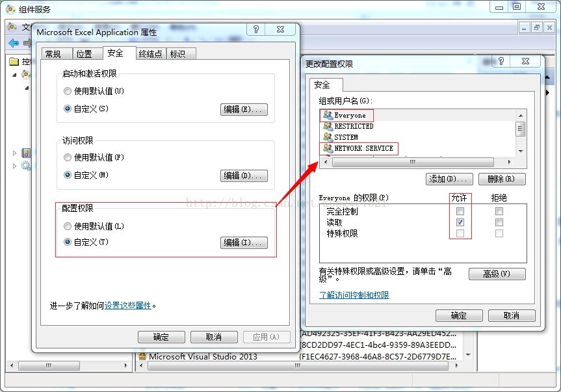Open the 了解访问控制和权限 link
Image resolution: width=561 pixels, height=392 pixels.
[354, 295]
